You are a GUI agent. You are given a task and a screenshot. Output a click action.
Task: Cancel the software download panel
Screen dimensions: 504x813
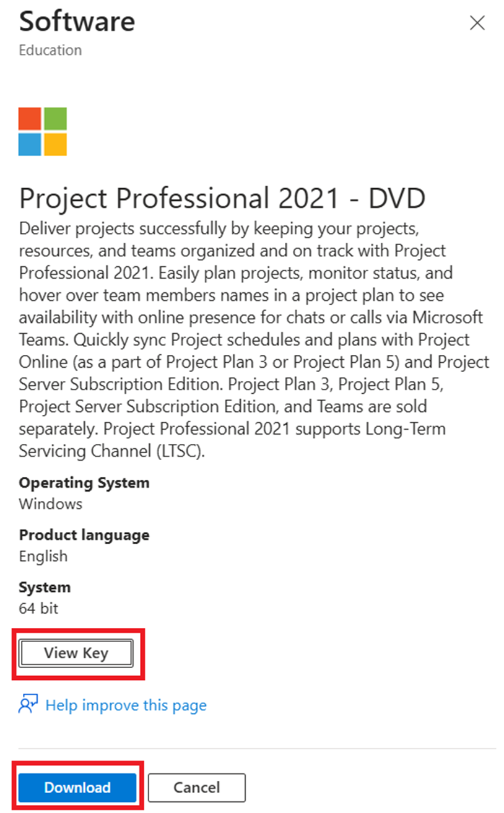[x=197, y=788]
